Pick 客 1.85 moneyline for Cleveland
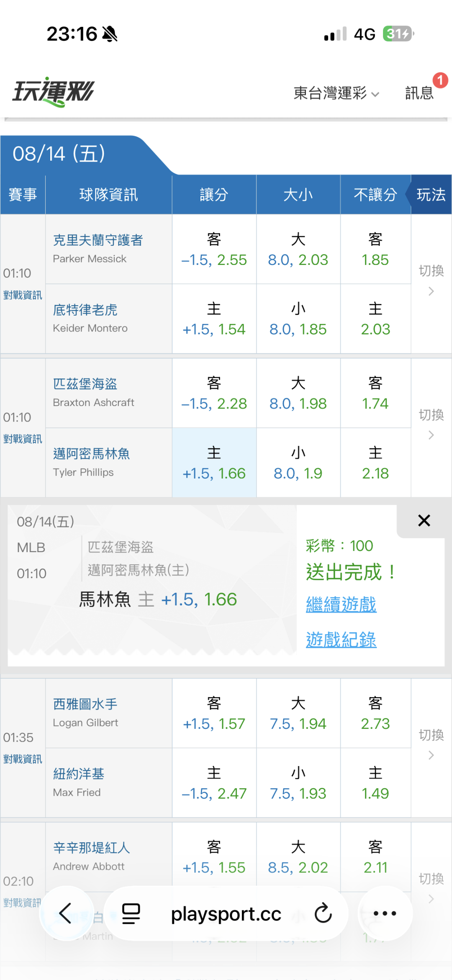Screen dimensions: 452x980 pos(375,250)
